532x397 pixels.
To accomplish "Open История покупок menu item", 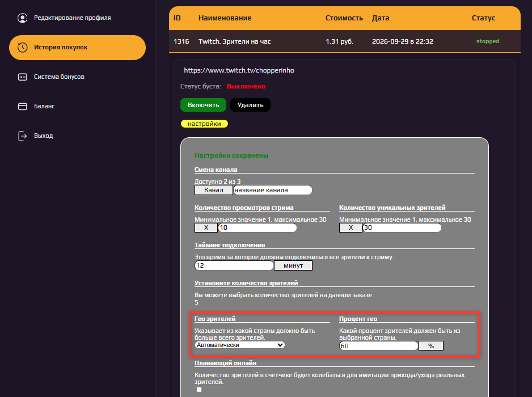I will (77, 48).
